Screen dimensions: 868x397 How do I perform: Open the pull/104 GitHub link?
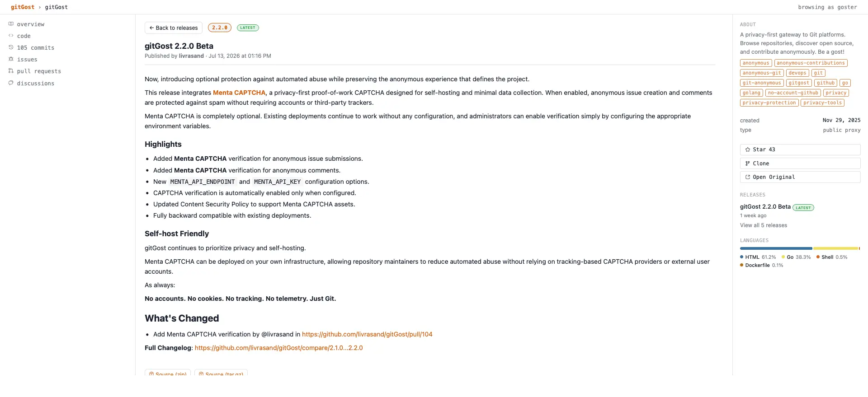pyautogui.click(x=367, y=334)
